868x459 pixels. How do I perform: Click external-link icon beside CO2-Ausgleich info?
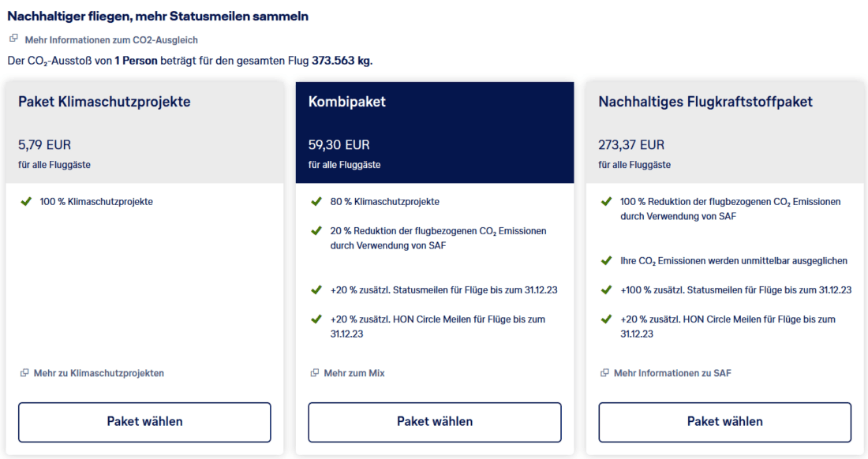13,39
